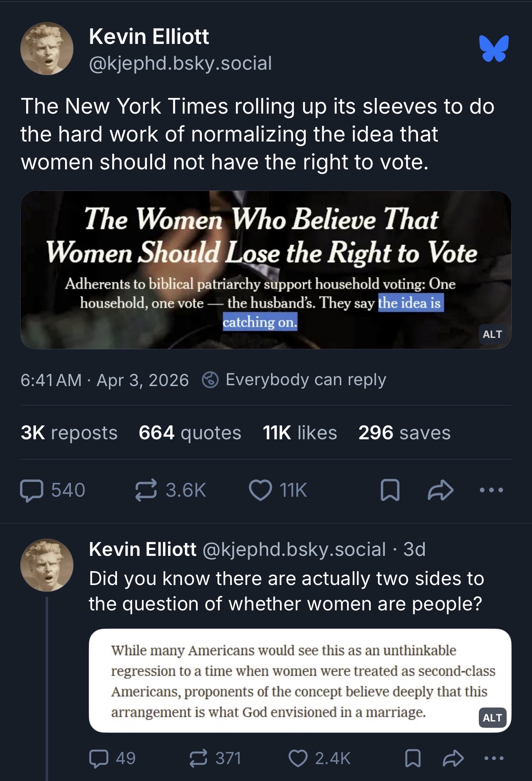Show ALT text on quoted paragraph image
532x781 pixels.
(x=492, y=718)
